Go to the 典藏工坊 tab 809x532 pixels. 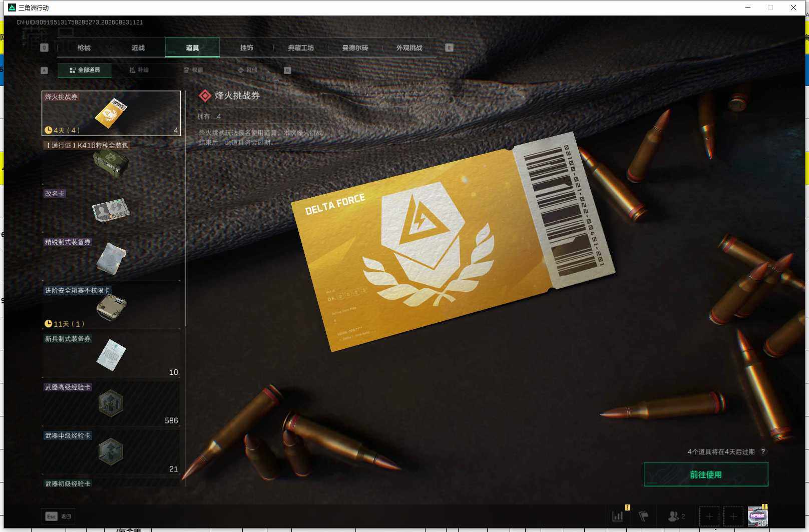click(301, 48)
